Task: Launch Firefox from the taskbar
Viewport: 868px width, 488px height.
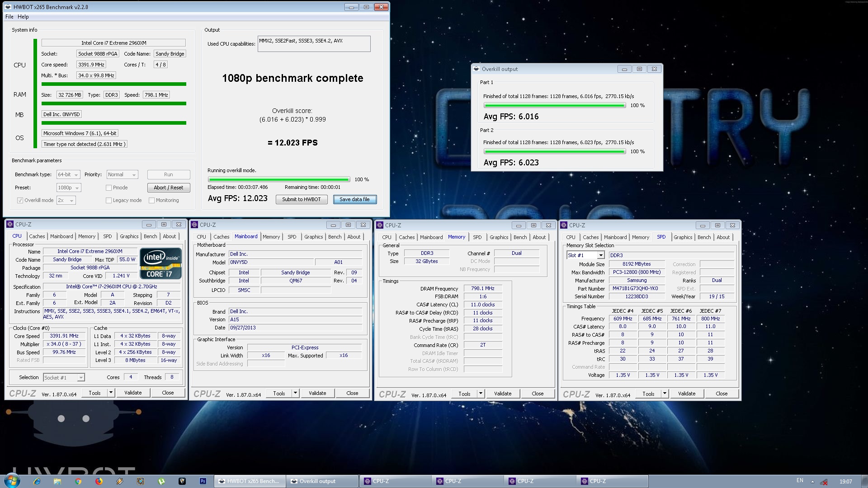Action: click(99, 481)
